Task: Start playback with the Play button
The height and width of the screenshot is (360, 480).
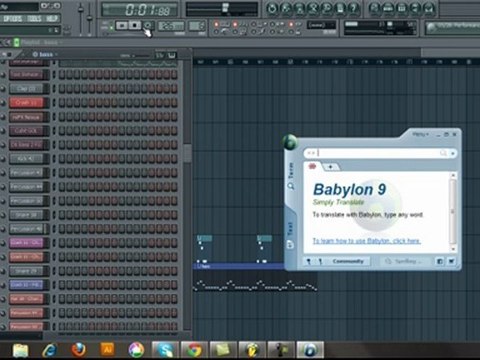Action: click(122, 25)
